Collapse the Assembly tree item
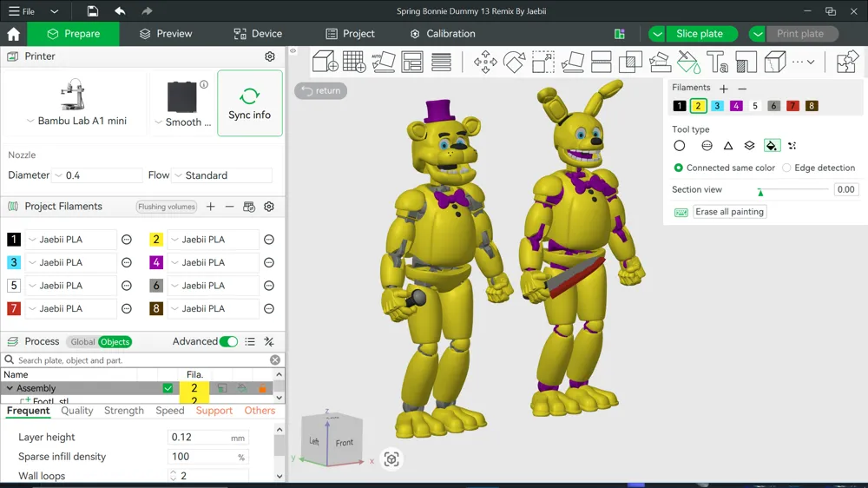This screenshot has width=868, height=488. pos(10,388)
